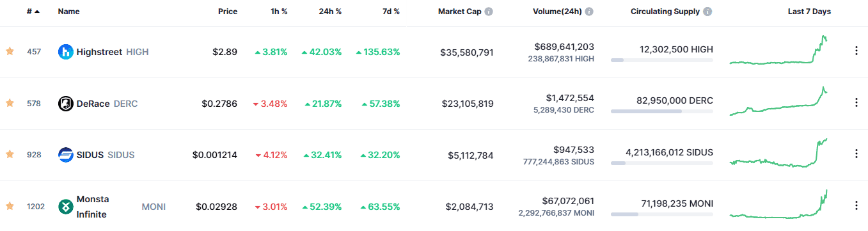Show the Market Cap info tooltip icon
This screenshot has width=868, height=231.
489,12
